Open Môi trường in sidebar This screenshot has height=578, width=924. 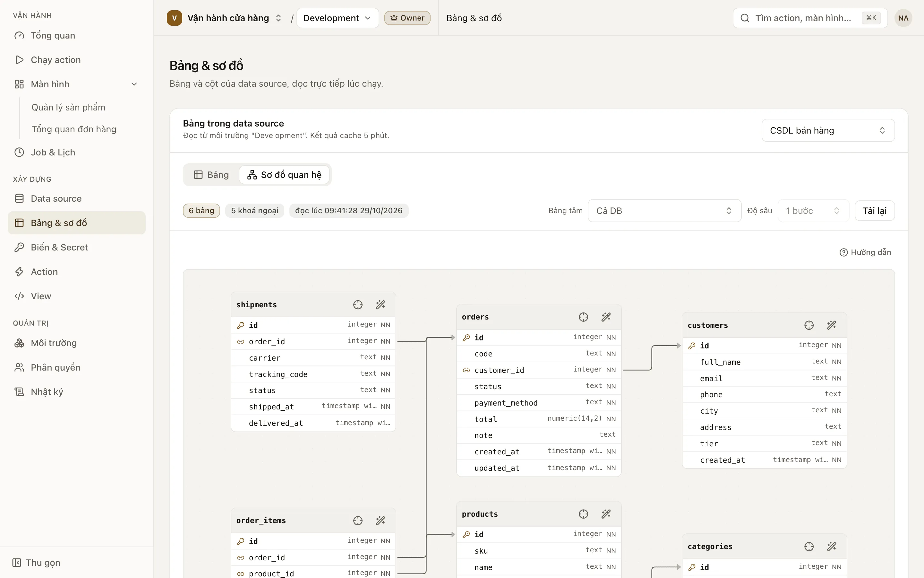pos(76,343)
